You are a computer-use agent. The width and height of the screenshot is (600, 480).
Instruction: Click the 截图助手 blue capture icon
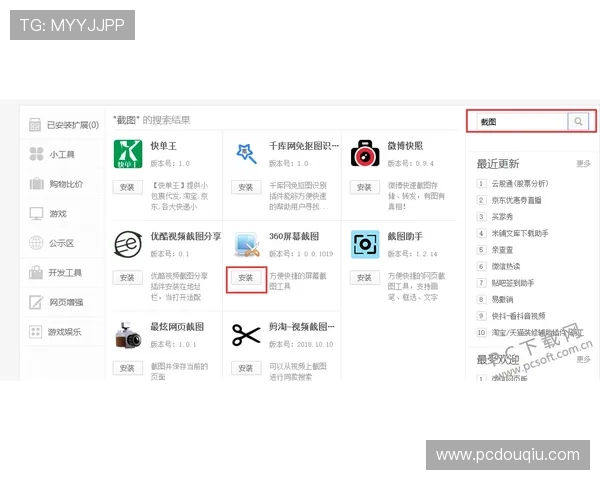click(x=365, y=244)
